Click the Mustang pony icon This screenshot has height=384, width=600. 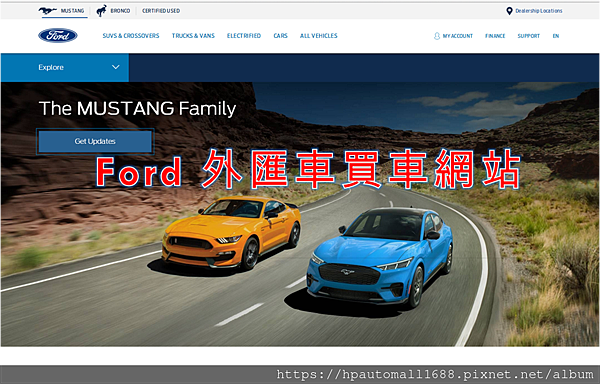(x=48, y=11)
